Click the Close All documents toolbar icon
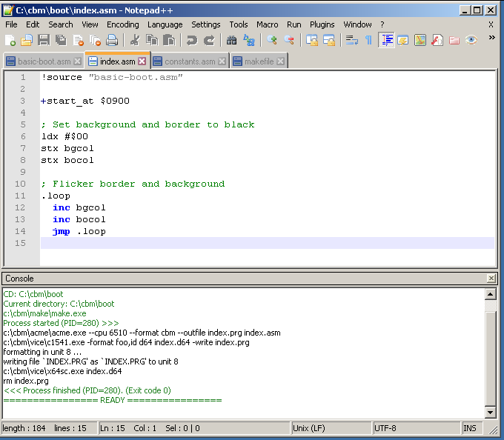 tap(95, 41)
